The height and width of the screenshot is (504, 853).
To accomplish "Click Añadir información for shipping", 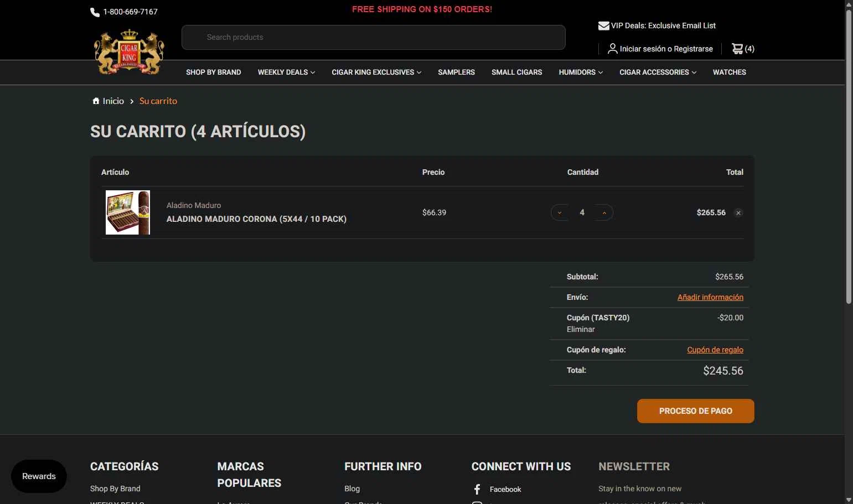I will 710,297.
